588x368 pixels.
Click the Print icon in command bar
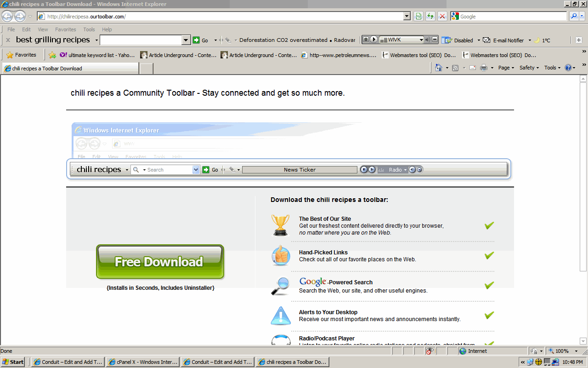(x=484, y=68)
